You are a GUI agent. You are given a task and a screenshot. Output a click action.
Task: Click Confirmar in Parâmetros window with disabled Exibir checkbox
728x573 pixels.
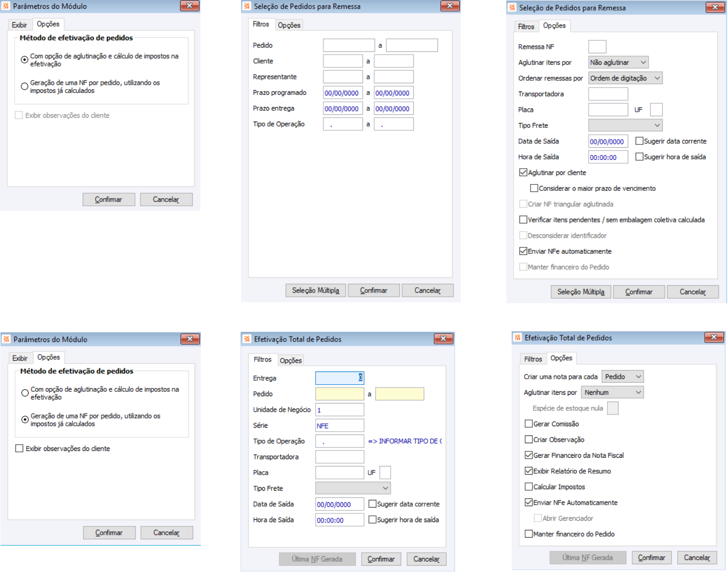point(108,200)
